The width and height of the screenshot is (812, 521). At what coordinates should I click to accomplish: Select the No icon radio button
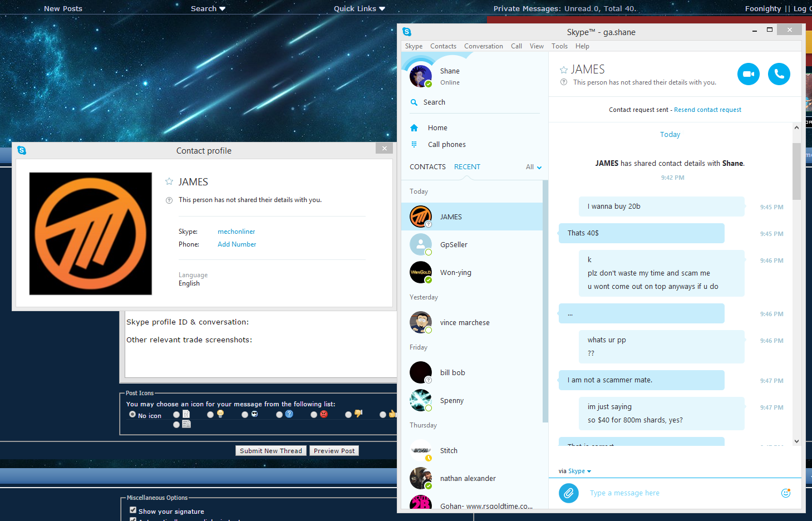pyautogui.click(x=132, y=414)
